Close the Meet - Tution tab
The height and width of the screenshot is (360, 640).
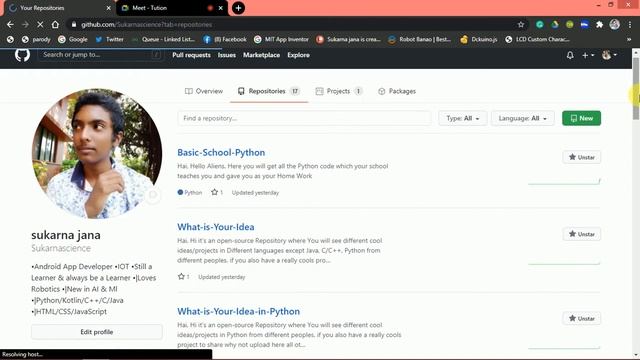click(x=221, y=8)
